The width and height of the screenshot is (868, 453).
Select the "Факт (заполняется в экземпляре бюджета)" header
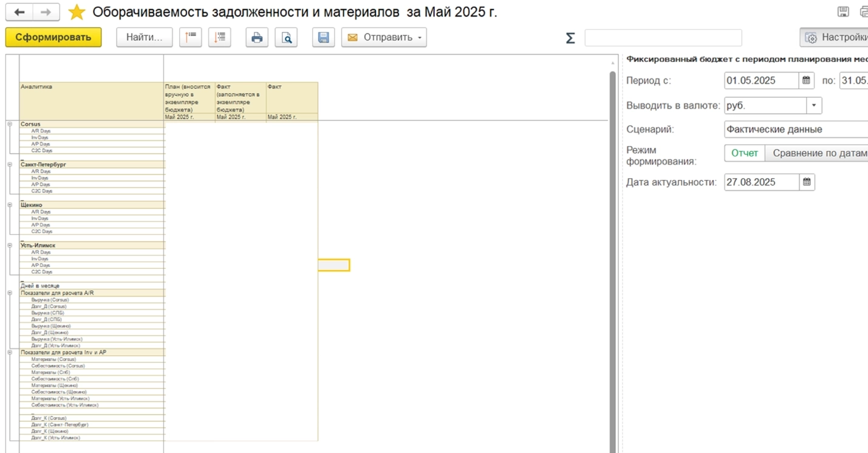point(241,98)
